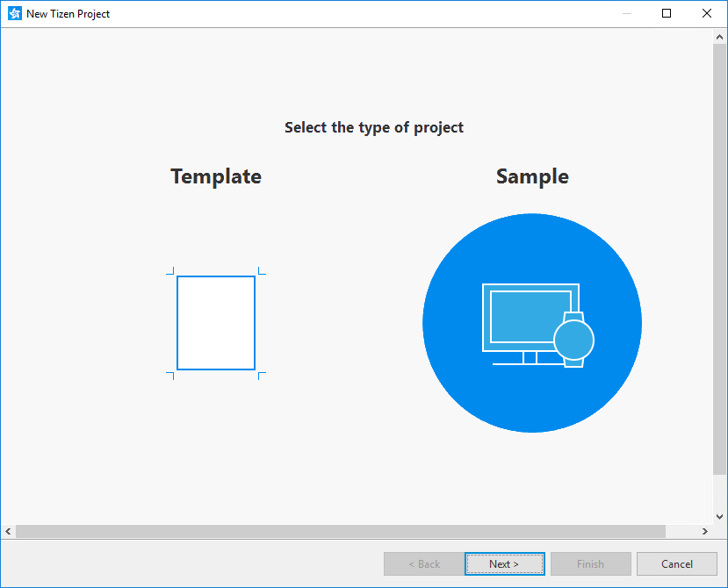728x588 pixels.
Task: Proceed using the Next button
Action: [x=504, y=563]
